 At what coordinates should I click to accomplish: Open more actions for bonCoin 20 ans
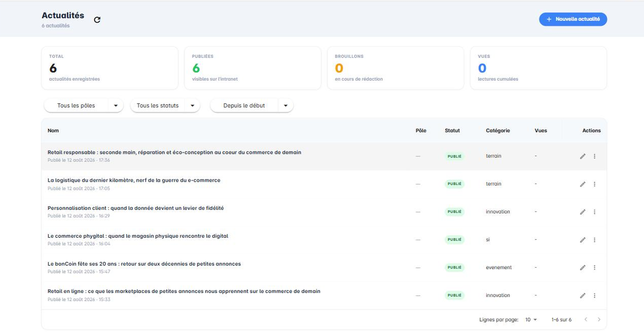[x=594, y=267]
